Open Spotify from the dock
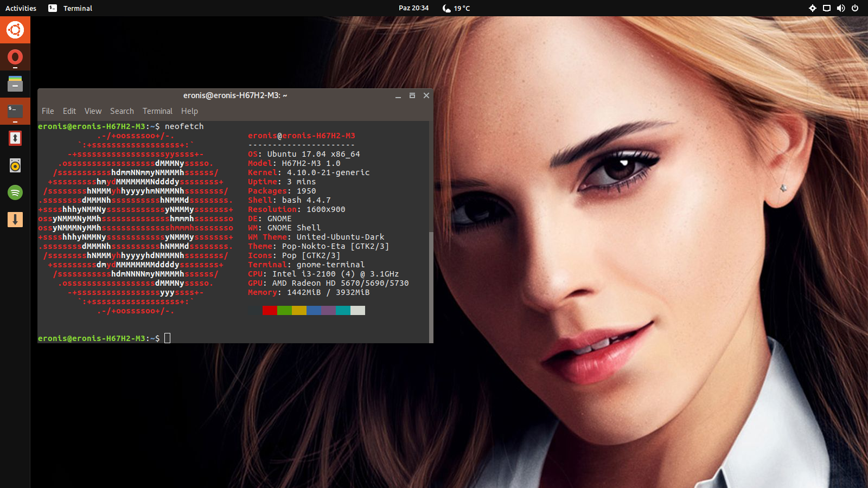This screenshot has height=488, width=868. click(15, 192)
